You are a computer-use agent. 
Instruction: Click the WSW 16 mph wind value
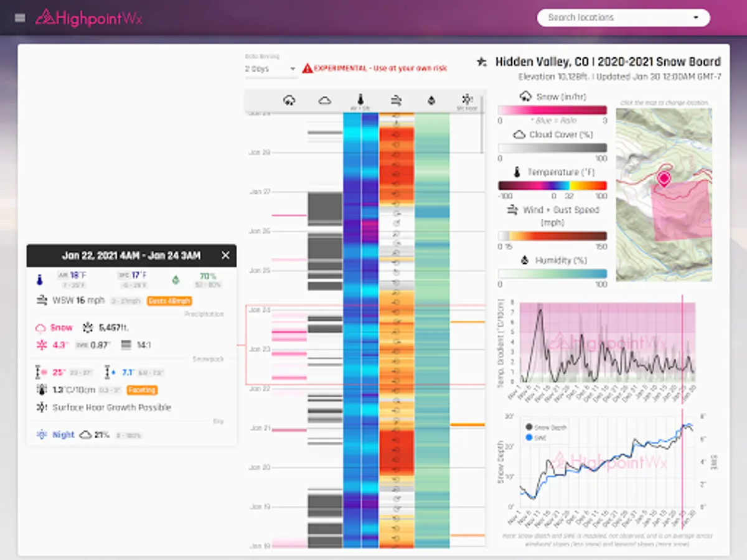point(78,301)
